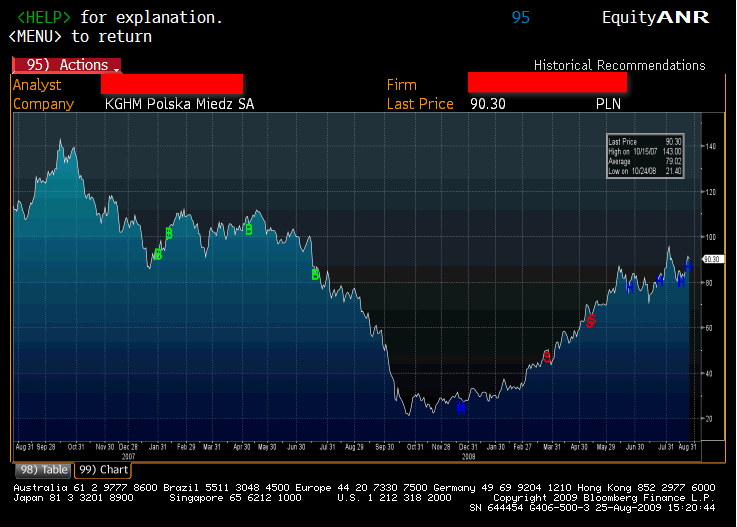Click the EquityANR function label
737x527 pixels.
click(655, 17)
